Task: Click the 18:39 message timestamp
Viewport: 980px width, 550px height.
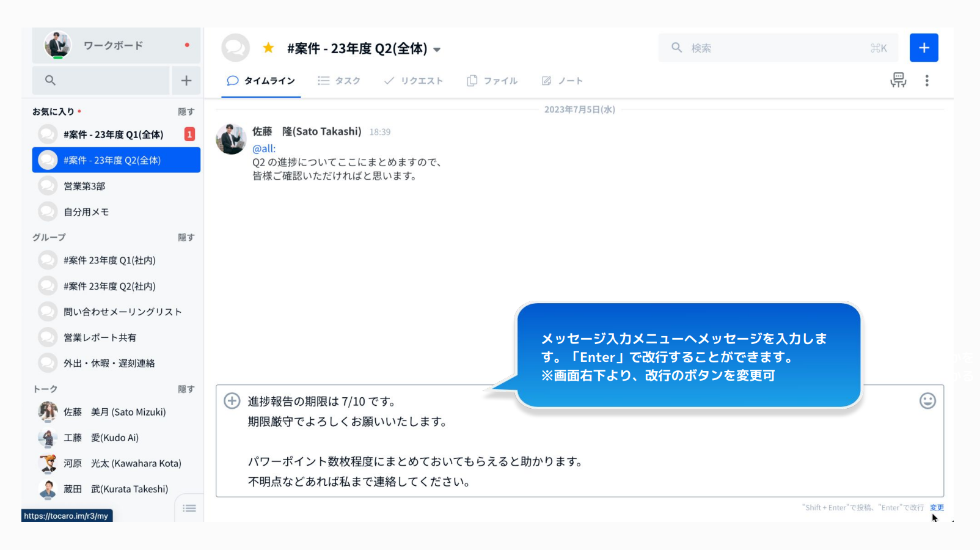Action: pos(379,132)
